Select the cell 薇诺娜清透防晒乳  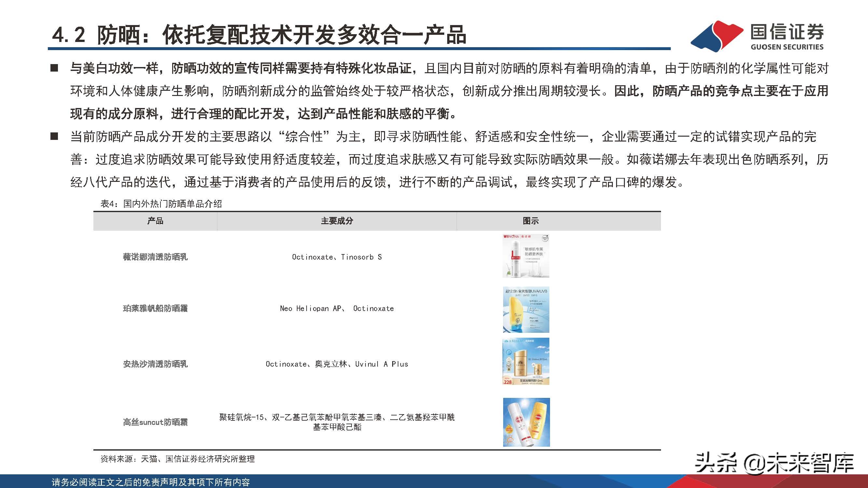click(155, 257)
